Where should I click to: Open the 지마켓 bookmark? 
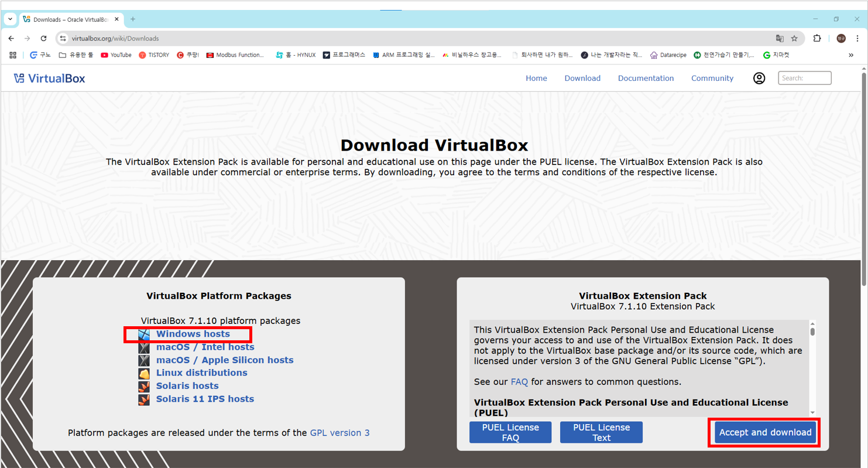coord(777,55)
